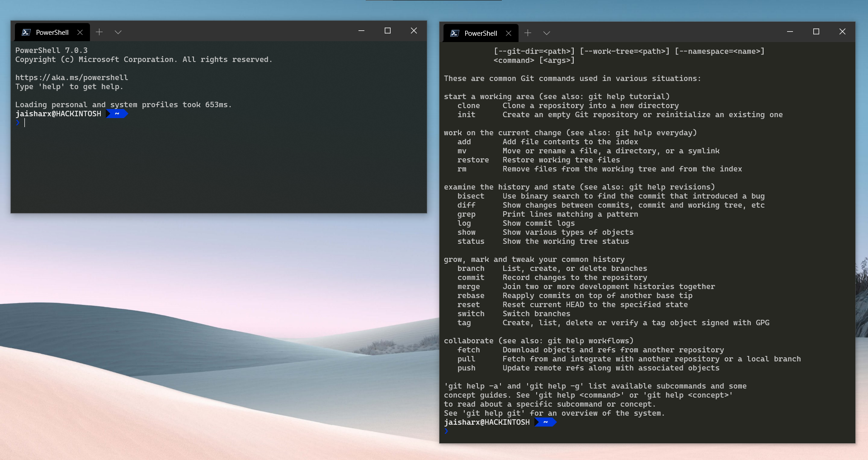Click 'examine the history and state' section heading
This screenshot has height=460, width=868.
point(580,187)
